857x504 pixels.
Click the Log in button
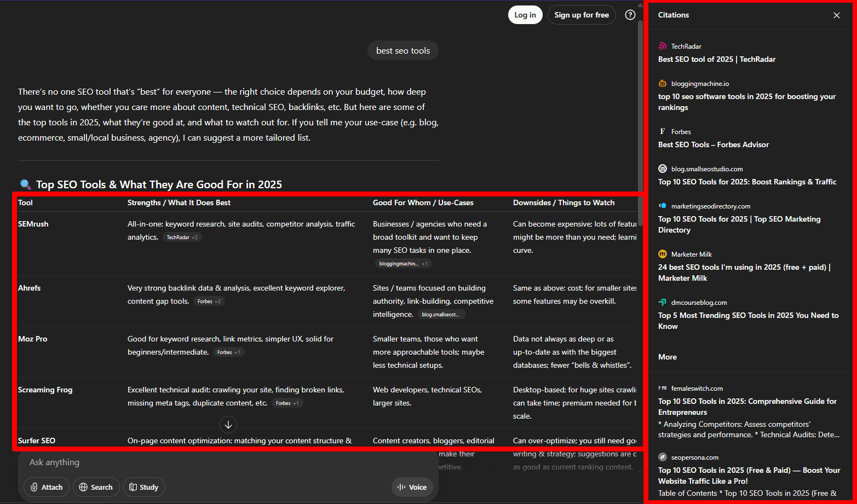click(x=525, y=15)
